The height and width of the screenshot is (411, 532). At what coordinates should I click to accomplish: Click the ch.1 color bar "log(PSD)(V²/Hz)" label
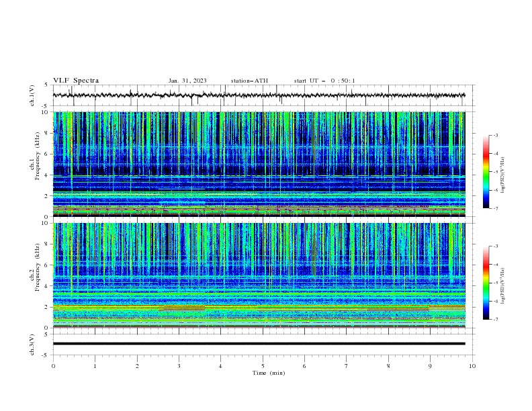tap(503, 175)
